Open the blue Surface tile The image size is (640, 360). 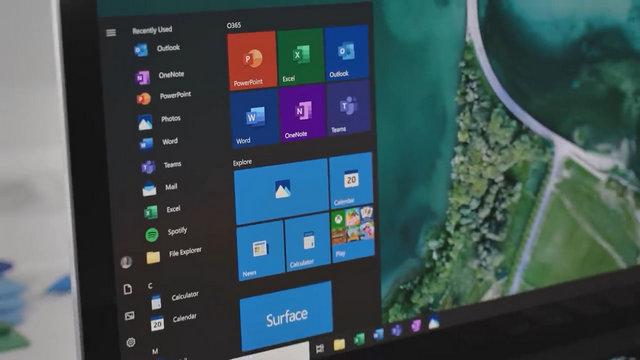click(x=287, y=316)
